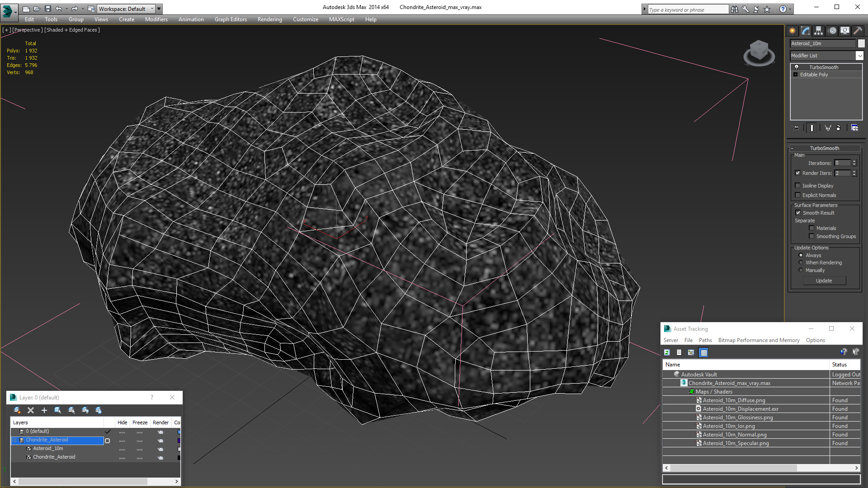Viewport: 868px width, 488px height.
Task: Select Manually update radio option
Action: 801,270
